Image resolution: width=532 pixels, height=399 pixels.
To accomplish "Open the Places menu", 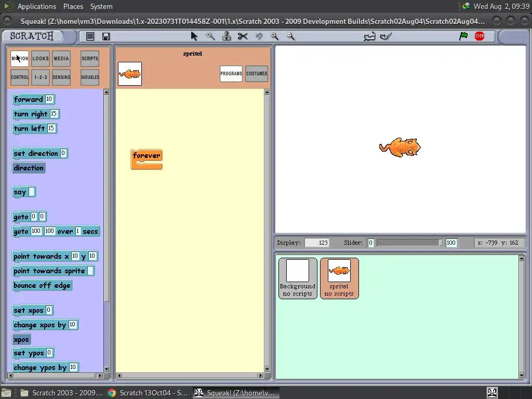I will (73, 6).
